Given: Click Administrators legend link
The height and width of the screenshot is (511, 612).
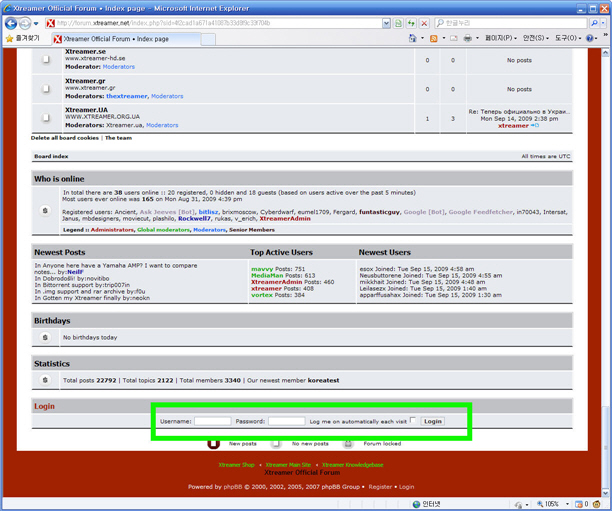Looking at the screenshot, I should tap(112, 230).
